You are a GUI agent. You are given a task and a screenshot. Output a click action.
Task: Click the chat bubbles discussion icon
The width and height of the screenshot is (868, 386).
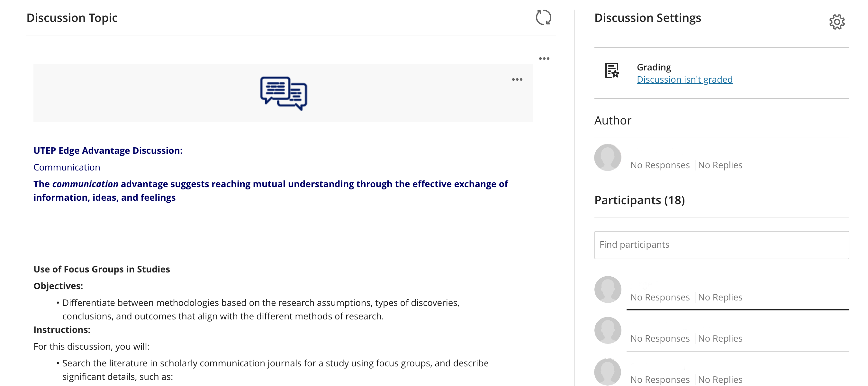point(283,93)
